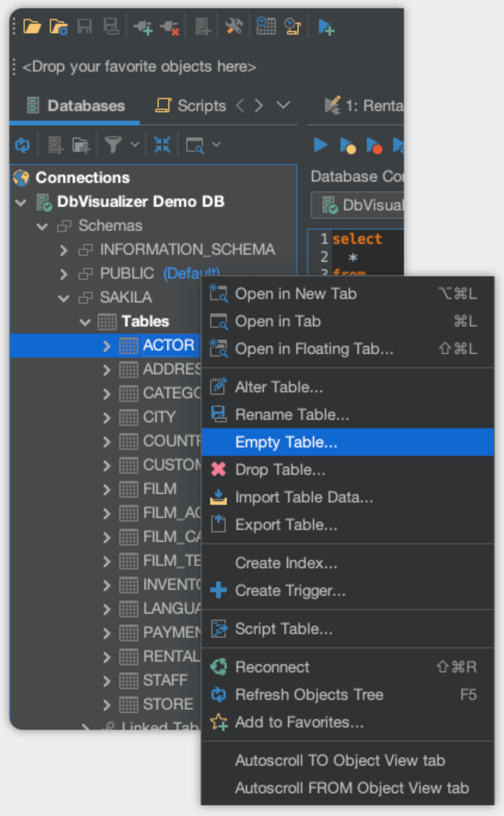Open the filter funnel dropdown arrow

click(x=135, y=145)
